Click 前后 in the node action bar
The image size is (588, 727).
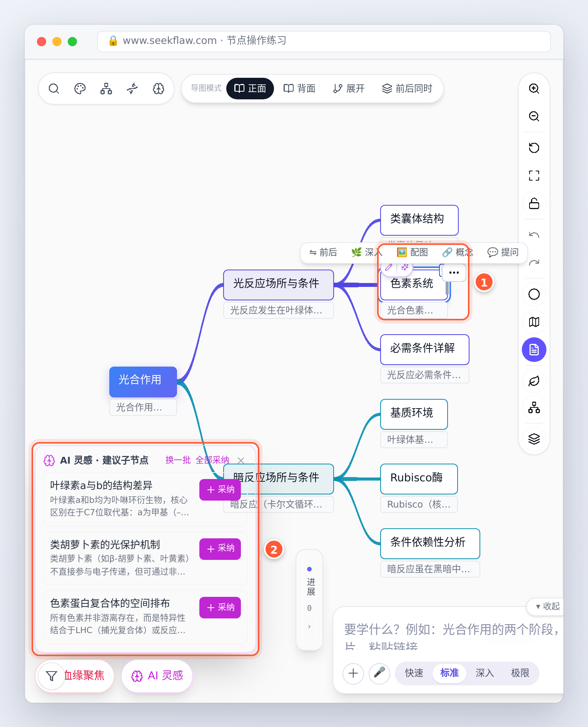(323, 252)
